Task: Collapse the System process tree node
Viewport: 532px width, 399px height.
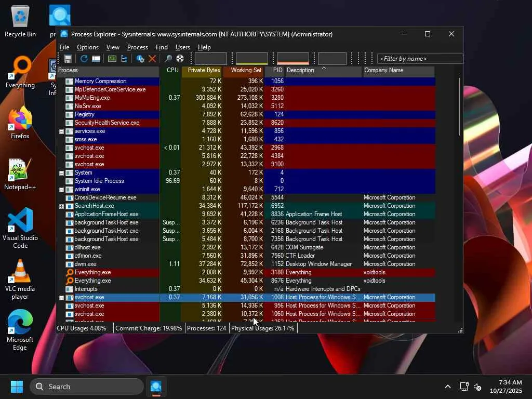Action: 61,173
